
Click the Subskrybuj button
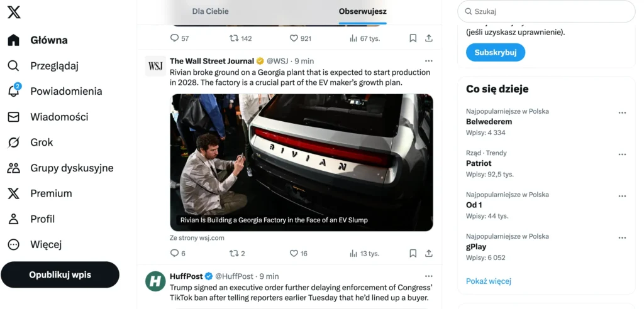point(496,52)
